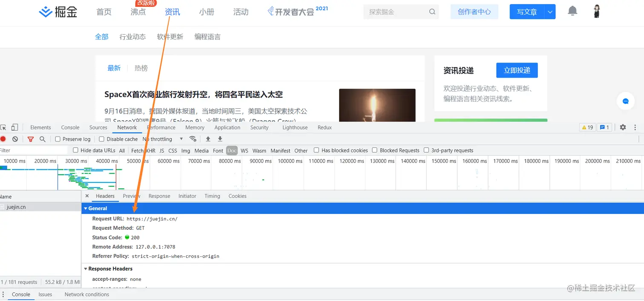
Task: Open the Performance panel tab
Action: point(161,127)
